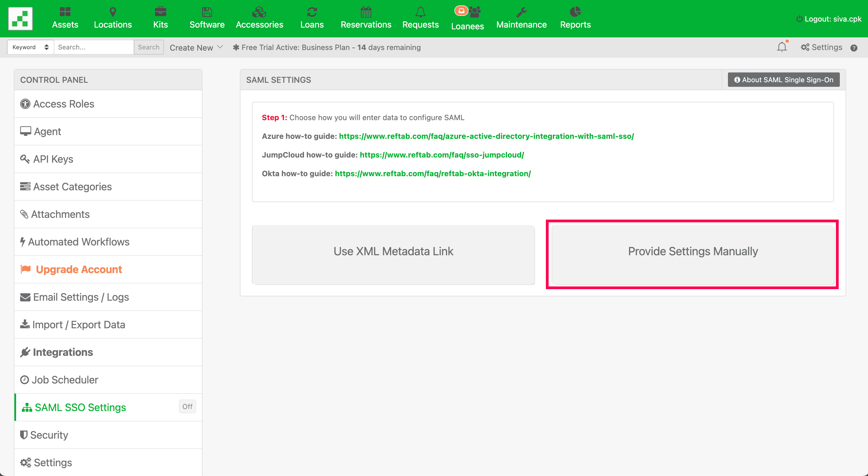Open the Kits briefcase icon
Screen dimensions: 868x476
pos(160,12)
